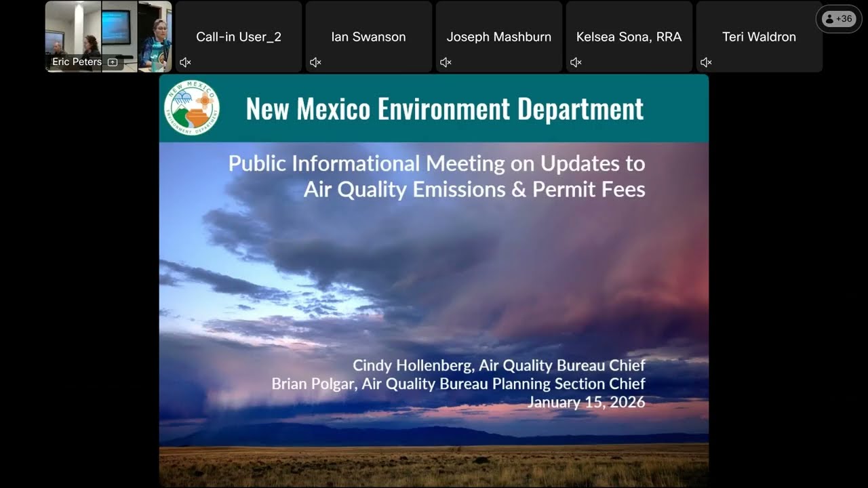Click the muted microphone icon for Call-in User_2
This screenshot has height=488, width=868.
coord(185,62)
